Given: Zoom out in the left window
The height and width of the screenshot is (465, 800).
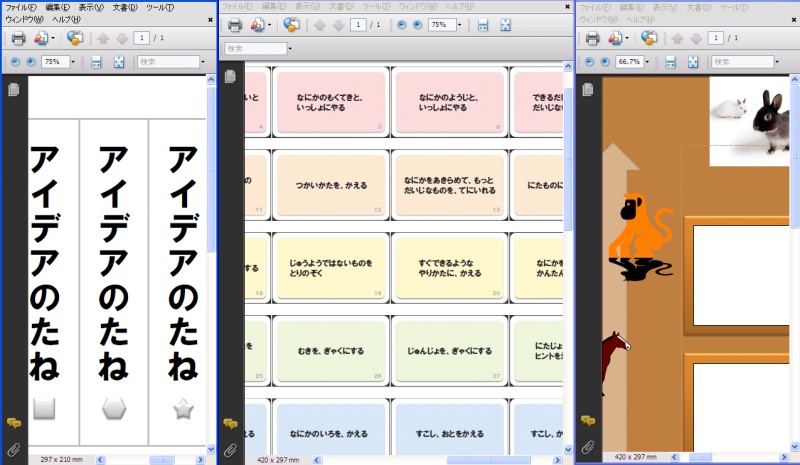Looking at the screenshot, I should [x=15, y=62].
